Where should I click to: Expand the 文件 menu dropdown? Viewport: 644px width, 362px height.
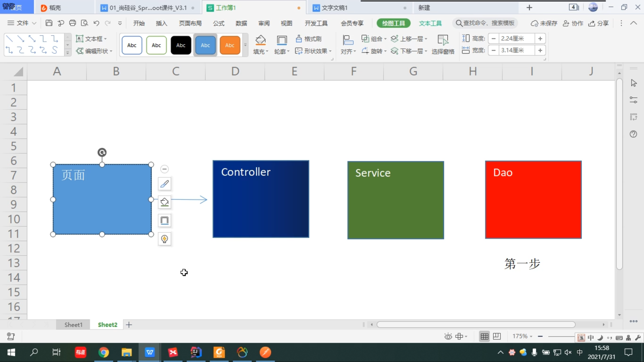click(22, 23)
